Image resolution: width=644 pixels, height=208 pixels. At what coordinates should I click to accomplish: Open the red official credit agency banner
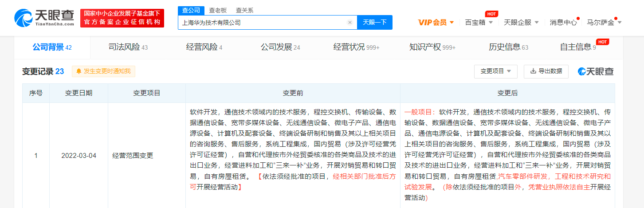tap(122, 18)
